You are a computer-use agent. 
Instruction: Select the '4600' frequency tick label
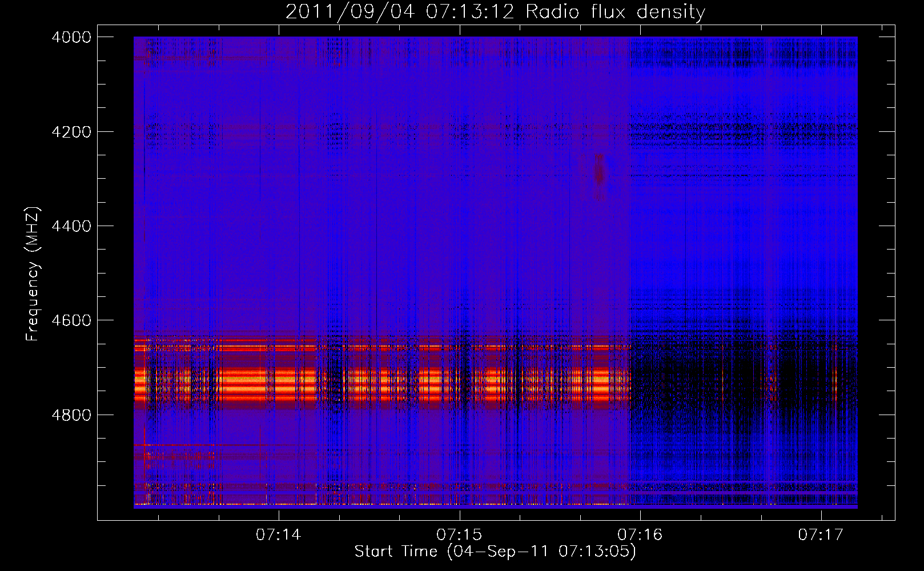[71, 320]
